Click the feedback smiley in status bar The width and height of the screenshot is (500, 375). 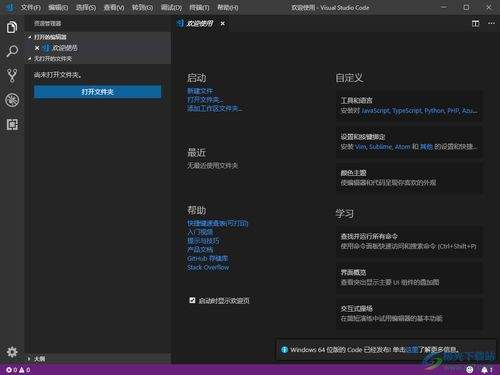[470, 370]
